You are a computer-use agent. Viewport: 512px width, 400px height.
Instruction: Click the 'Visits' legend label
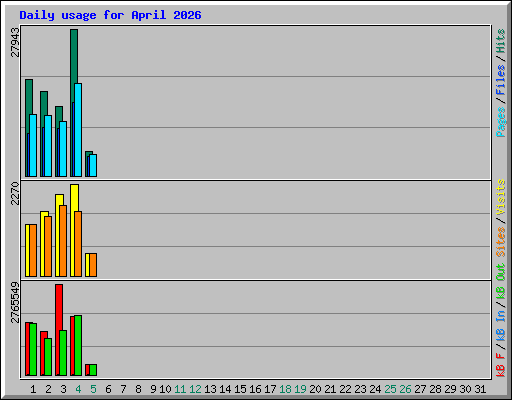click(x=500, y=197)
